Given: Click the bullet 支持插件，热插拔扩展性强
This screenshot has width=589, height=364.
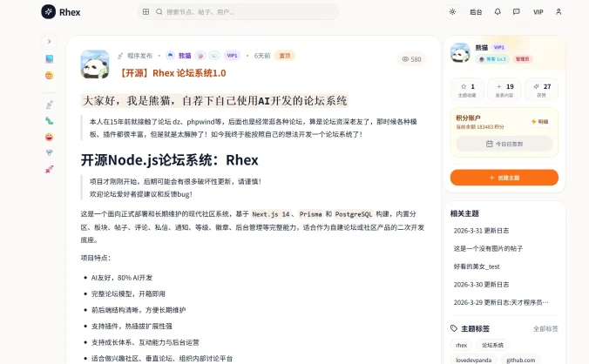Looking at the screenshot, I should click(132, 326).
